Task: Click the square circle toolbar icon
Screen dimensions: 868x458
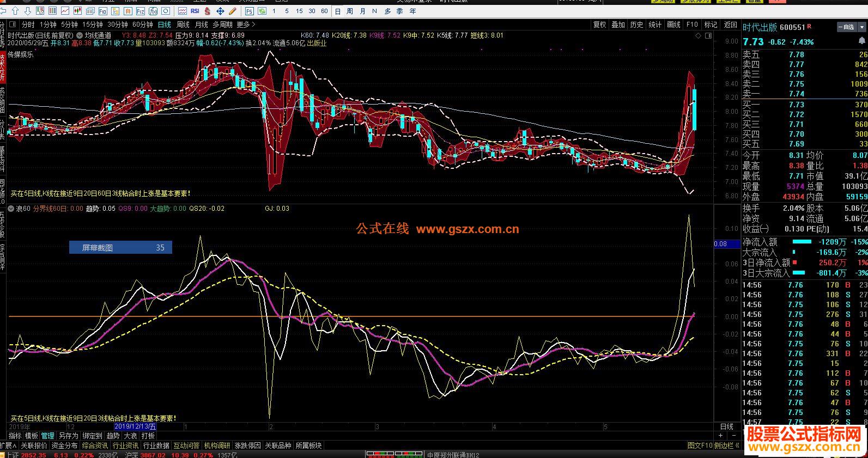Action: [x=165, y=11]
